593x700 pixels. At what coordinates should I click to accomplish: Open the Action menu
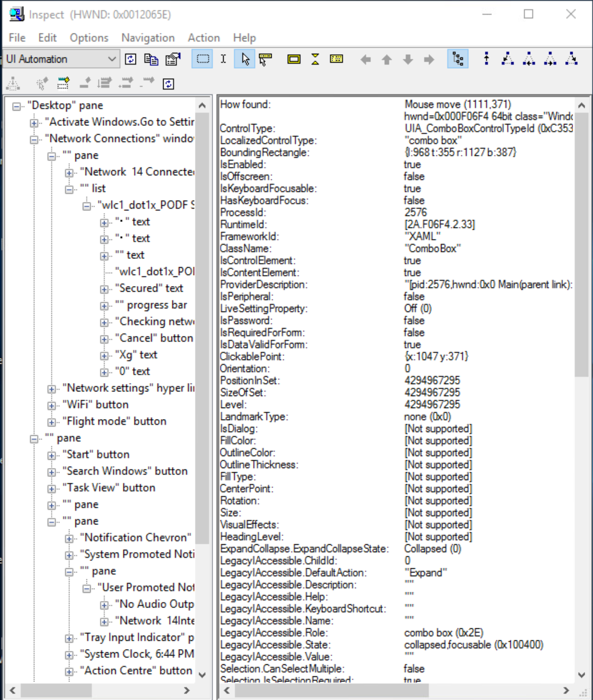[204, 38]
